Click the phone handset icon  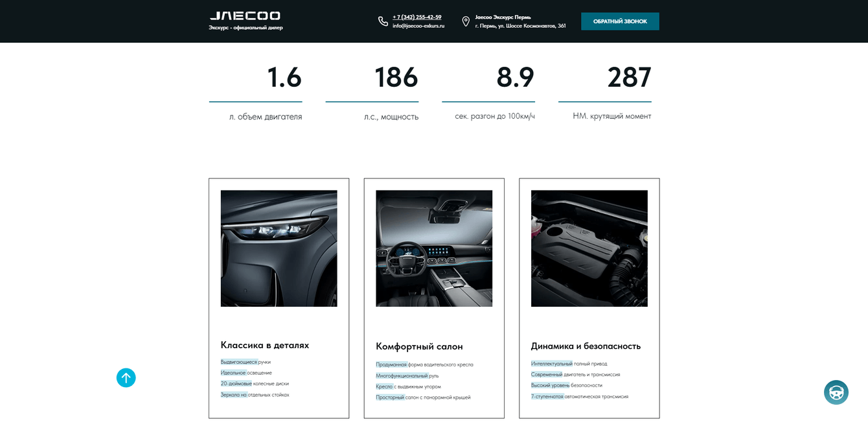coord(383,21)
